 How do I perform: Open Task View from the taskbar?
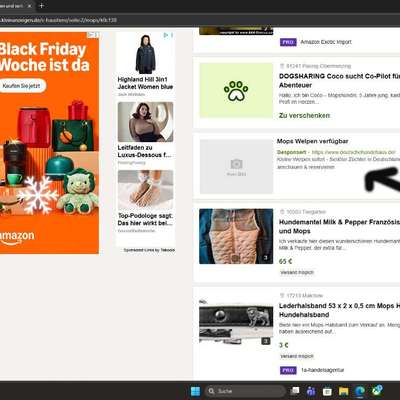pos(295,391)
